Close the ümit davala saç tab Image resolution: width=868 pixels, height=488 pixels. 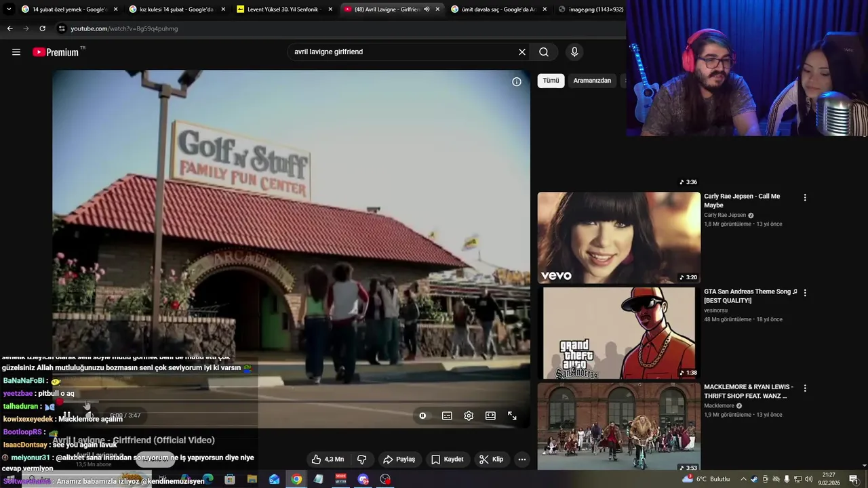(x=545, y=9)
